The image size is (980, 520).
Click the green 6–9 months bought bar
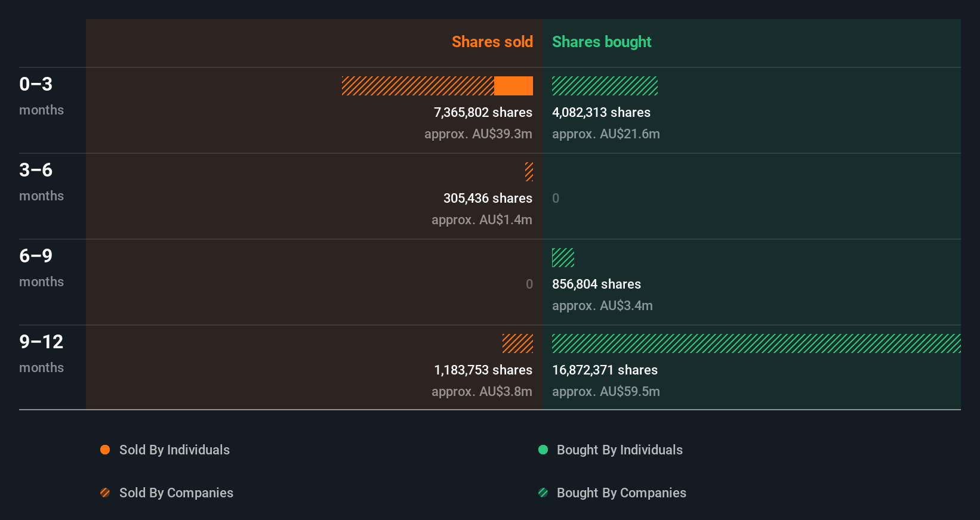pyautogui.click(x=563, y=258)
